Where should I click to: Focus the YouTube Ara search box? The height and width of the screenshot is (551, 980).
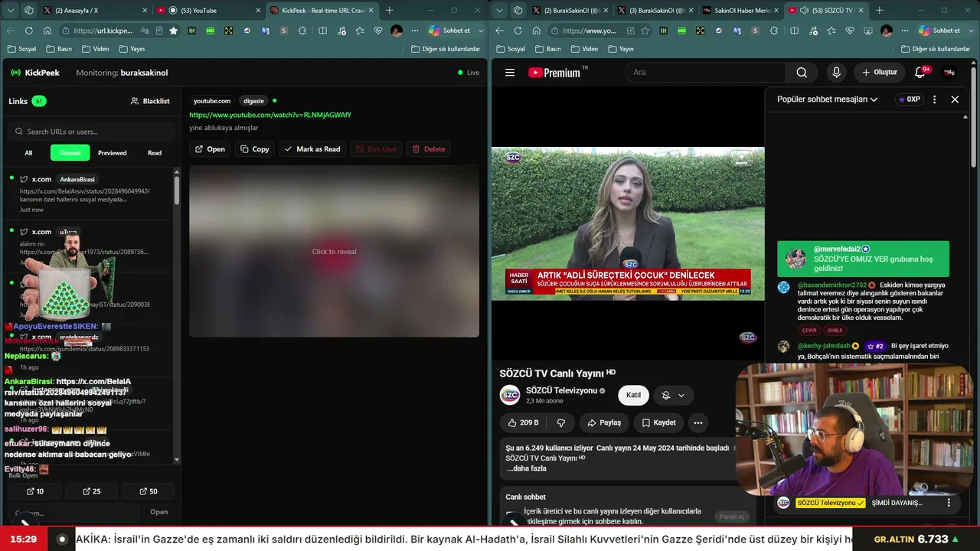tap(705, 73)
